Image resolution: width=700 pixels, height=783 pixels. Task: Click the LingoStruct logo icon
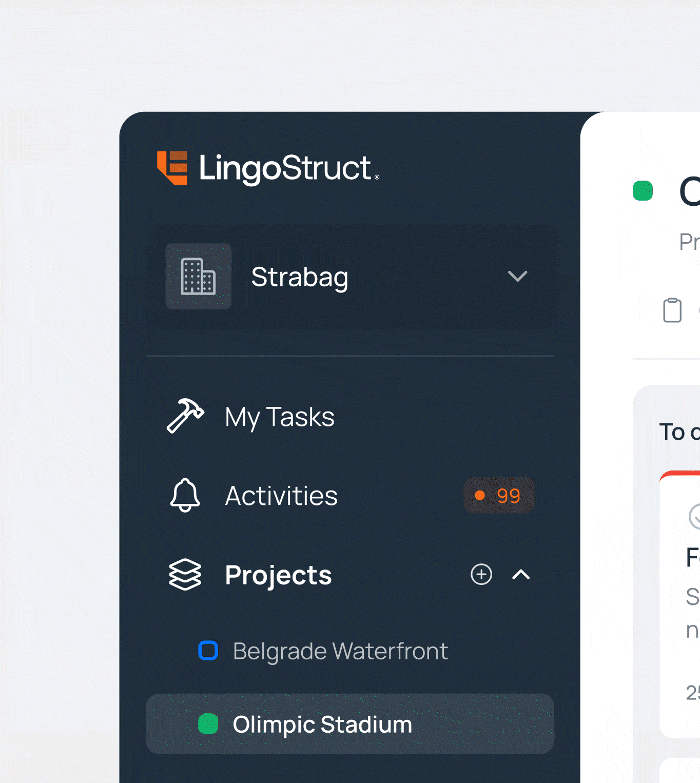[x=173, y=168]
